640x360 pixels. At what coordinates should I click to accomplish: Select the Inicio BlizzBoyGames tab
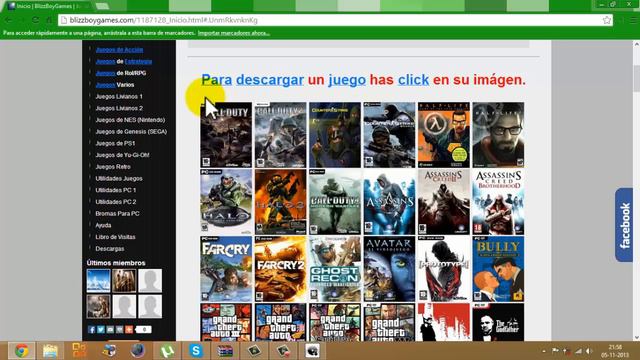(x=48, y=6)
